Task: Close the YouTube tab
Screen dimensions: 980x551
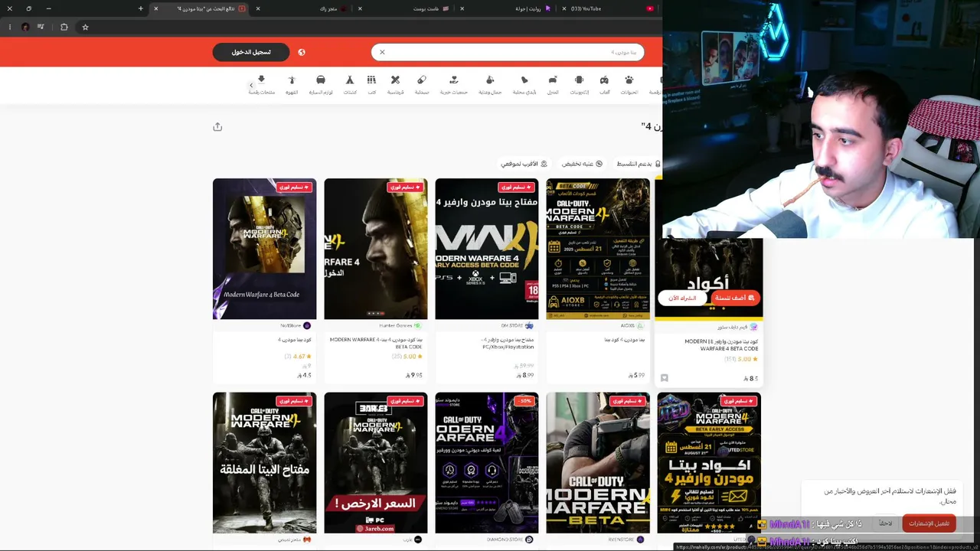Action: [x=564, y=8]
